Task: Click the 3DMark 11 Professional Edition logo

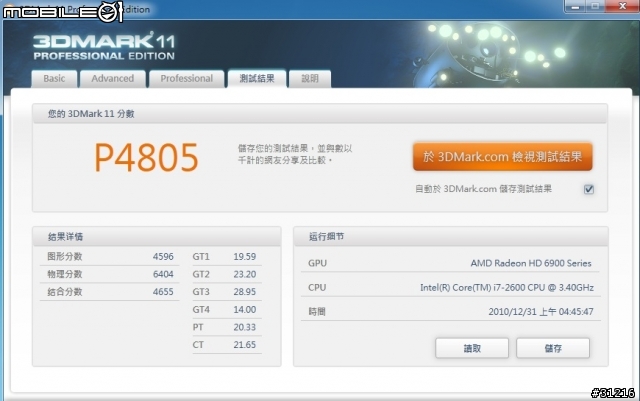Action: (x=104, y=46)
